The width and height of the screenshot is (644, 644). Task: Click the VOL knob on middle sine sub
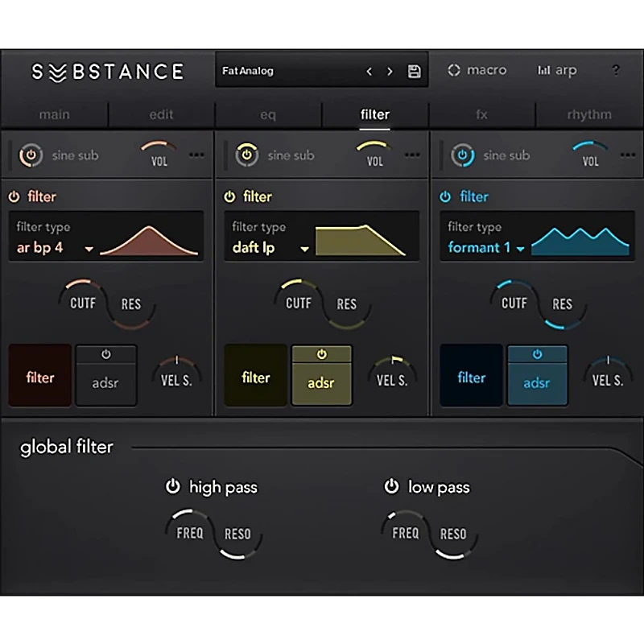[x=374, y=155]
